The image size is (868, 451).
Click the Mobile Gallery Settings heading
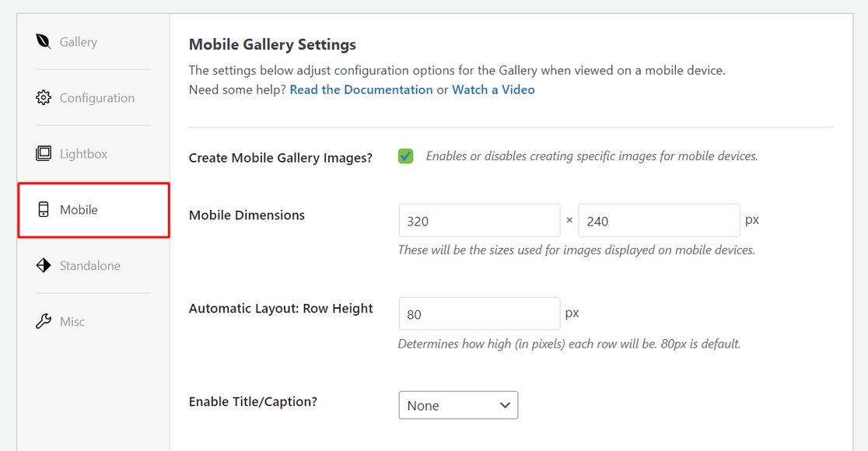[272, 44]
